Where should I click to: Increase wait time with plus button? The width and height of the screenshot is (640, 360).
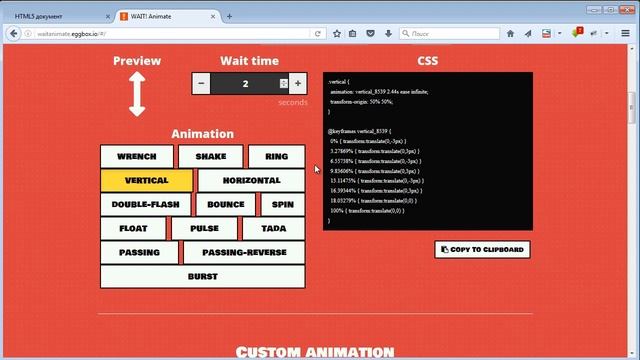(298, 84)
